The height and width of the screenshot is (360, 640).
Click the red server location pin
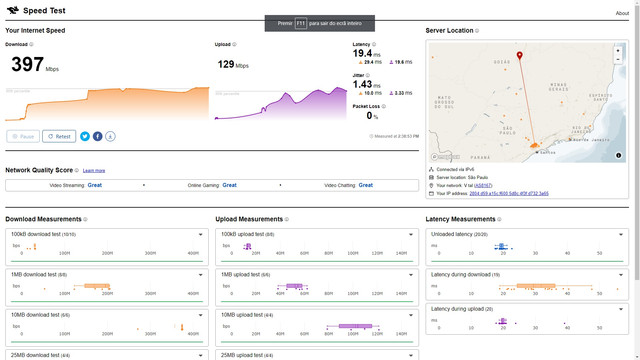pyautogui.click(x=519, y=56)
